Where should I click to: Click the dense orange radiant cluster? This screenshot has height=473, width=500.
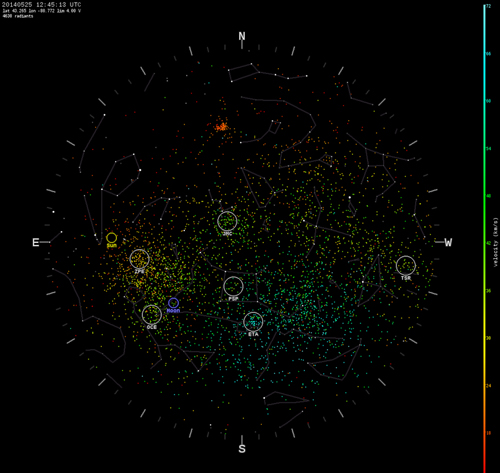(x=221, y=127)
